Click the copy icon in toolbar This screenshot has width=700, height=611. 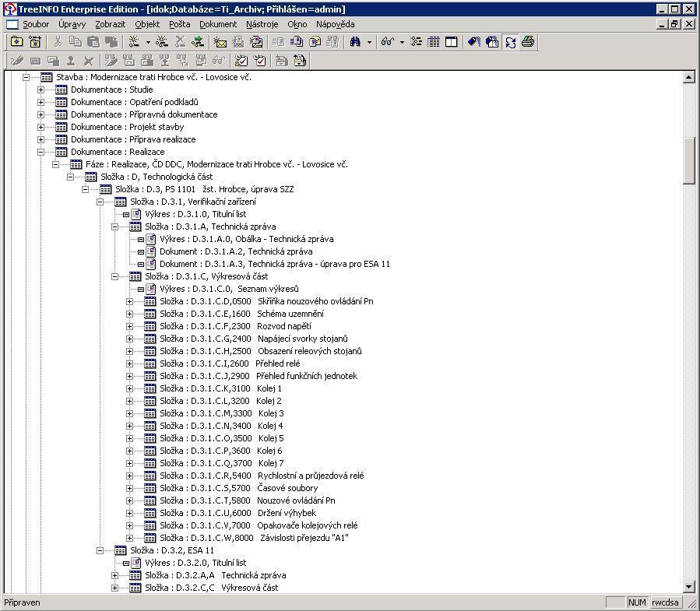click(x=76, y=42)
